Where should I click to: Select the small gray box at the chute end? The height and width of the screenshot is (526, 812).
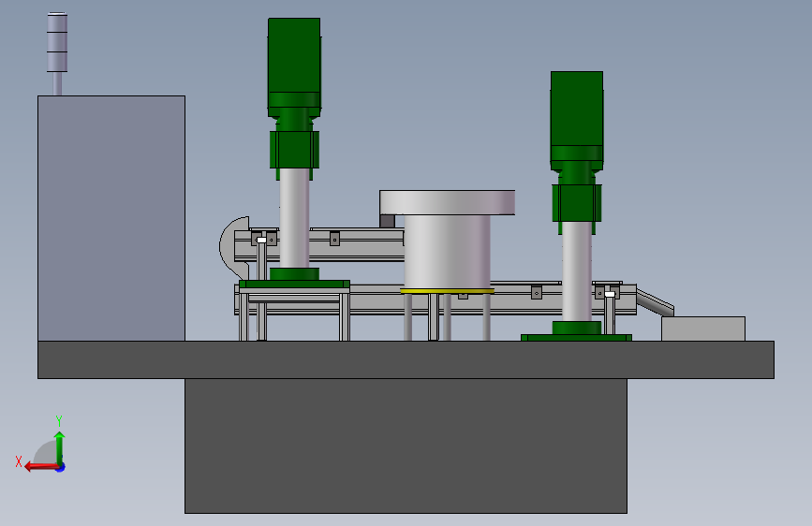point(703,329)
